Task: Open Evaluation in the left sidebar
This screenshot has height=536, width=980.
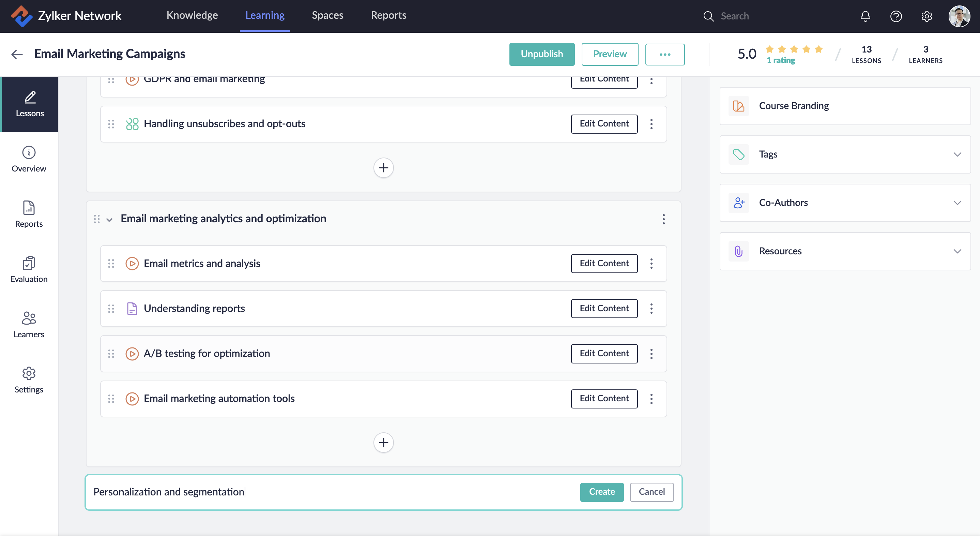Action: [x=29, y=269]
